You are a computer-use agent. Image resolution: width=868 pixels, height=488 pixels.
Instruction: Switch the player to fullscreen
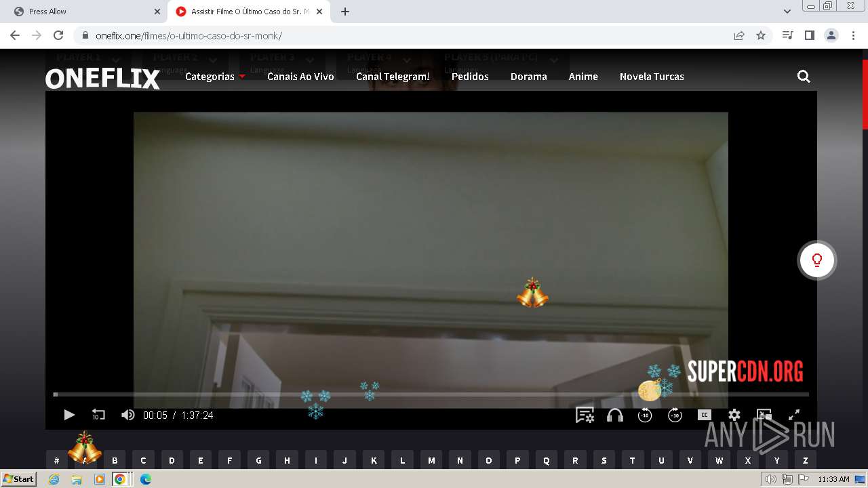794,415
